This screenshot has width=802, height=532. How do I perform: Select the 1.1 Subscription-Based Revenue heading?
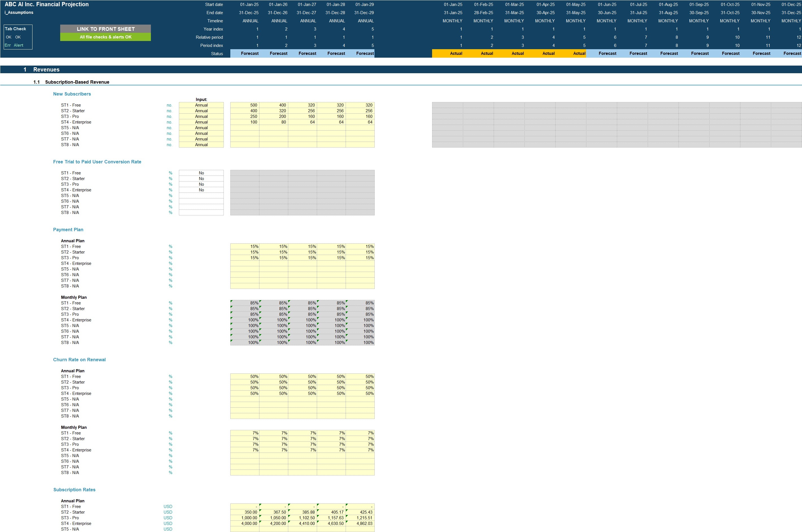point(71,82)
